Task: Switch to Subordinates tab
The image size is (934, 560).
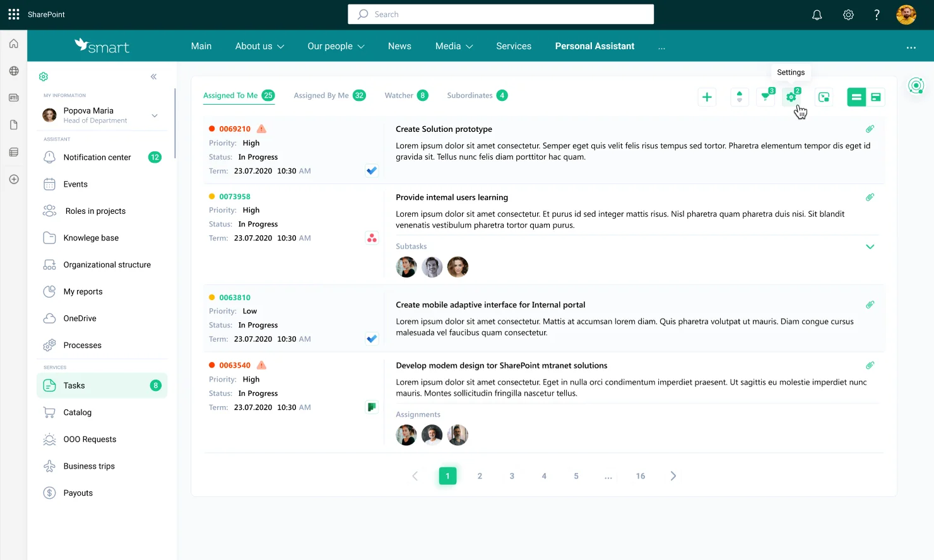Action: (477, 96)
